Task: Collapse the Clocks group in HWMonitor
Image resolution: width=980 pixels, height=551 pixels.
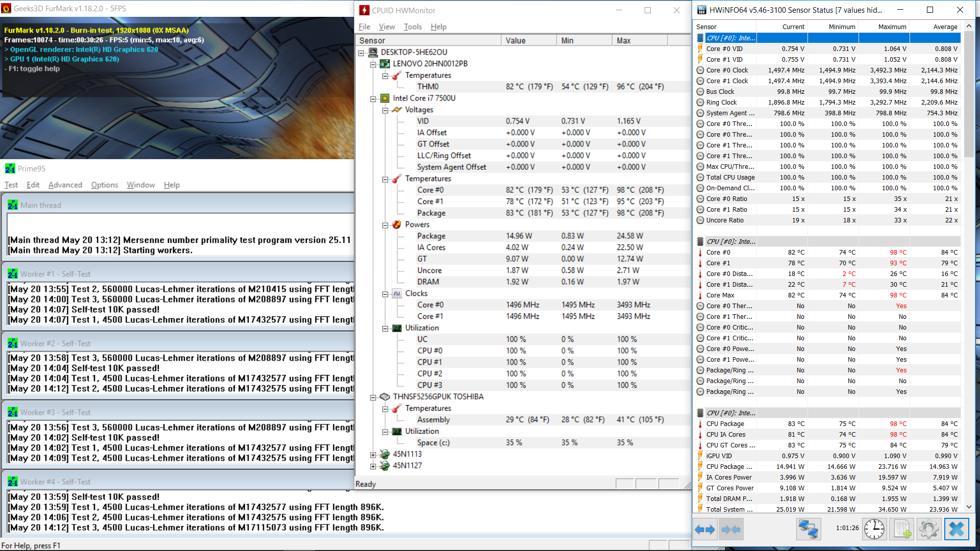Action: [385, 293]
